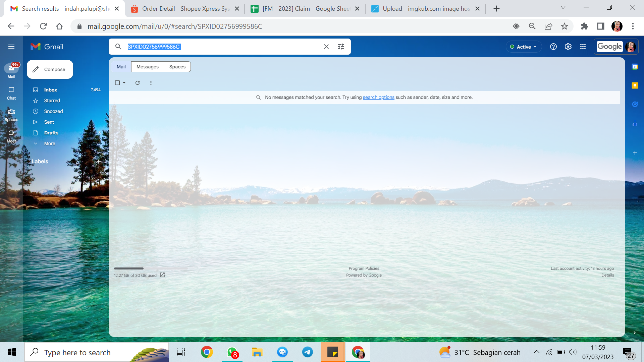
Task: Open Sticky Notes from taskbar
Action: point(333,352)
